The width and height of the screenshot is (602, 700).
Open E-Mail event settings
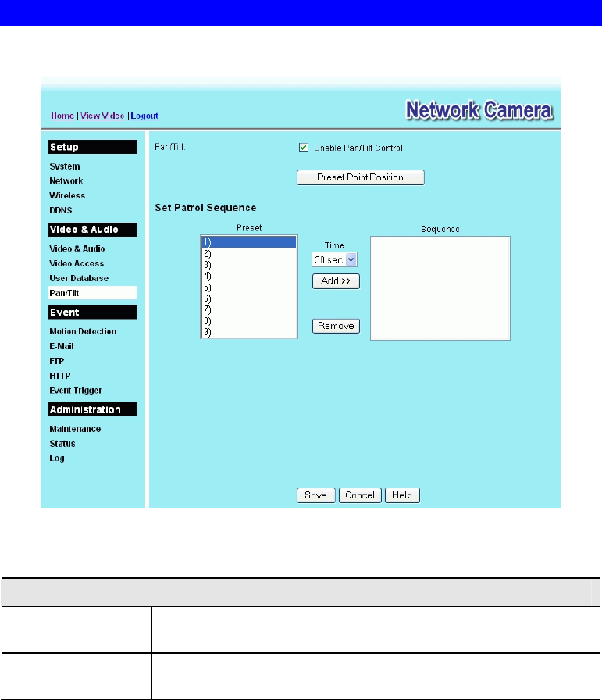[62, 346]
